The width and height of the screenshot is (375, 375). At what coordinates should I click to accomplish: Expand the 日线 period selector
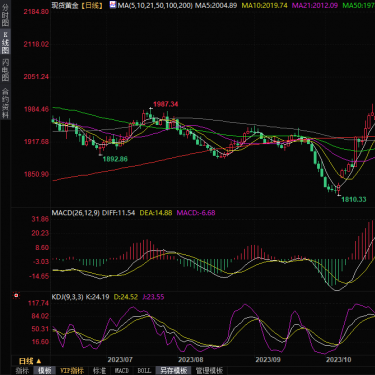tap(30, 361)
